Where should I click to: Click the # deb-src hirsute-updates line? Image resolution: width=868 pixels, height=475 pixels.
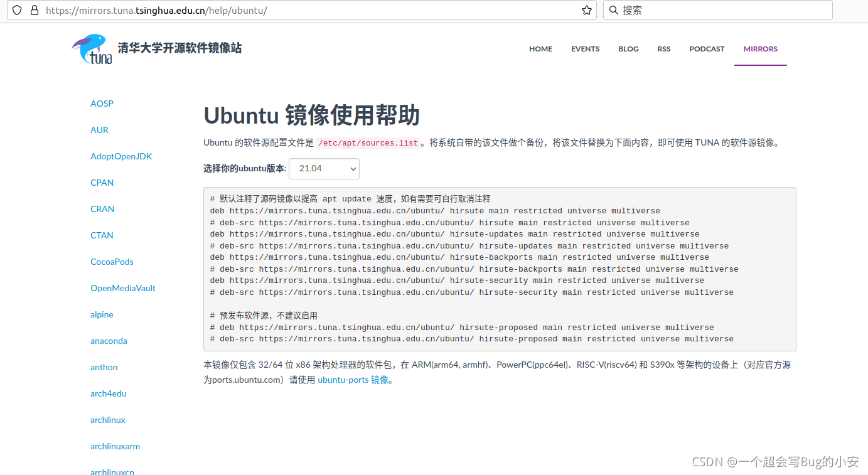coord(469,246)
